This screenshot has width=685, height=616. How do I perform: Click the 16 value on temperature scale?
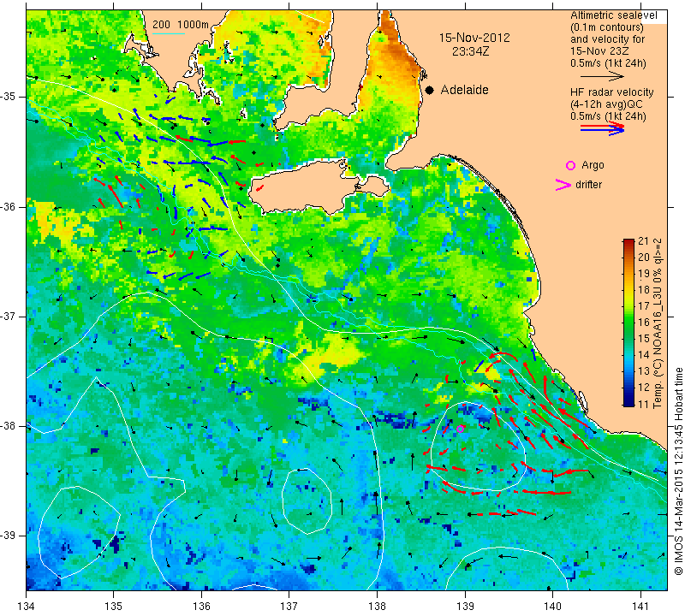(643, 323)
